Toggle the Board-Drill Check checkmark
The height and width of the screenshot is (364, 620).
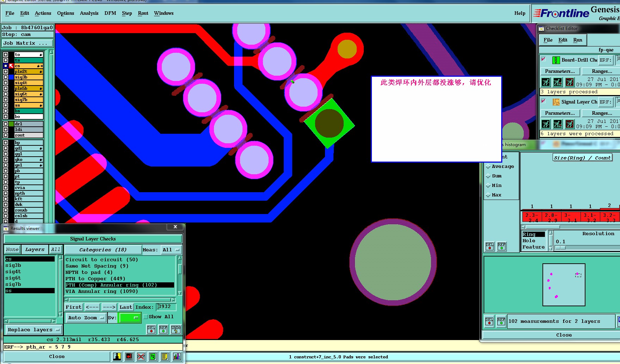click(x=544, y=59)
